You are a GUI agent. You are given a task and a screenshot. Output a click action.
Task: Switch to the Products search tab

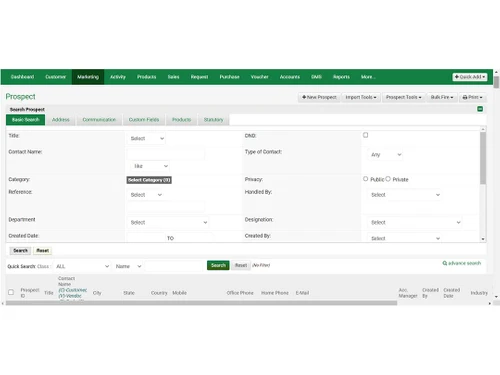tap(182, 120)
